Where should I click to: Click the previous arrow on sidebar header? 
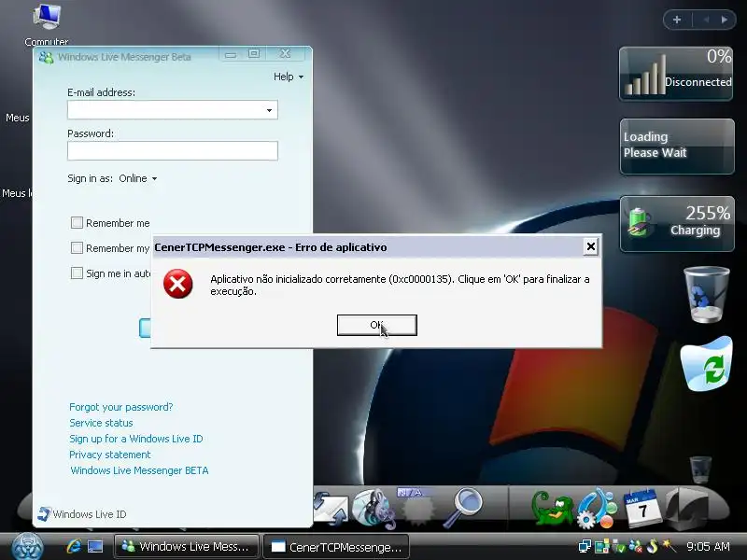[707, 20]
